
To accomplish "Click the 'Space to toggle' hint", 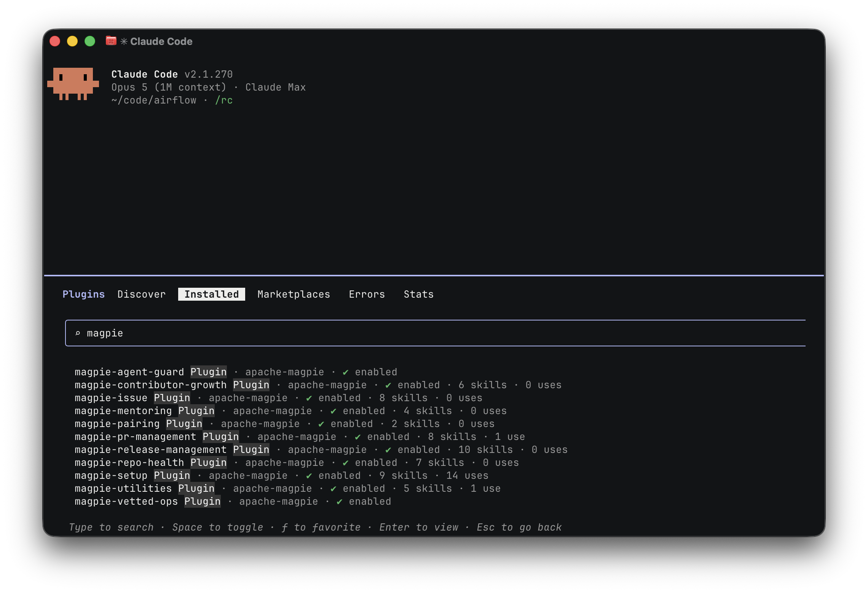I will coord(218,527).
